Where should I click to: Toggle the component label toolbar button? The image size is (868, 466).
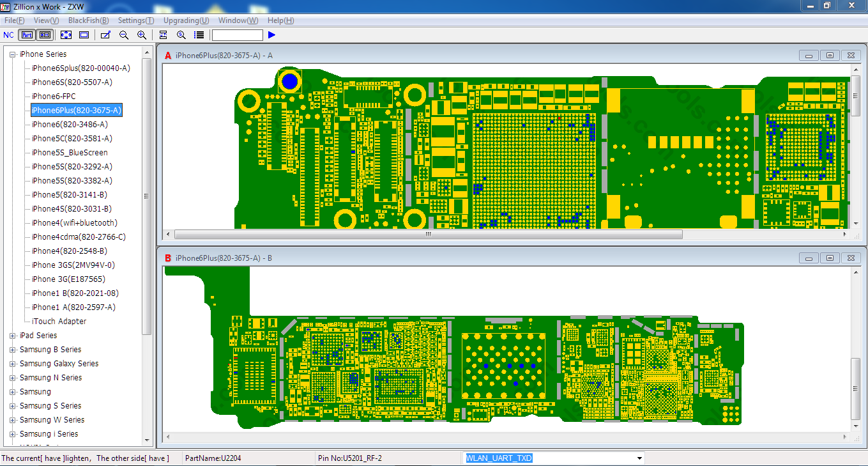coord(45,35)
